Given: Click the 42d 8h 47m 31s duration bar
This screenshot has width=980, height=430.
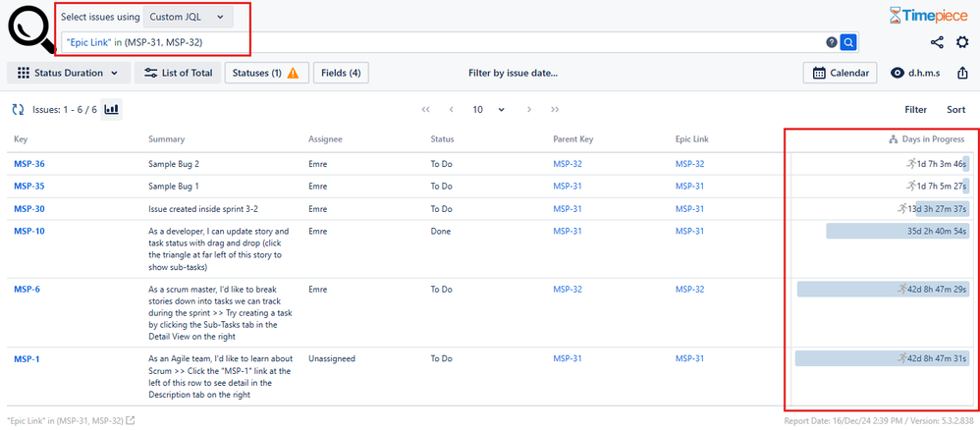Looking at the screenshot, I should (882, 358).
